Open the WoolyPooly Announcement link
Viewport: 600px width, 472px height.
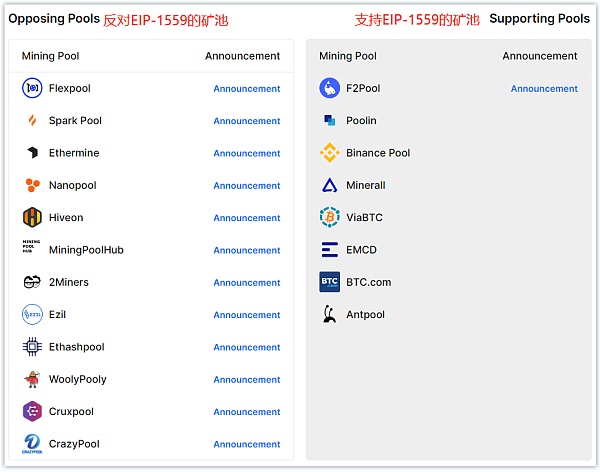pos(247,380)
